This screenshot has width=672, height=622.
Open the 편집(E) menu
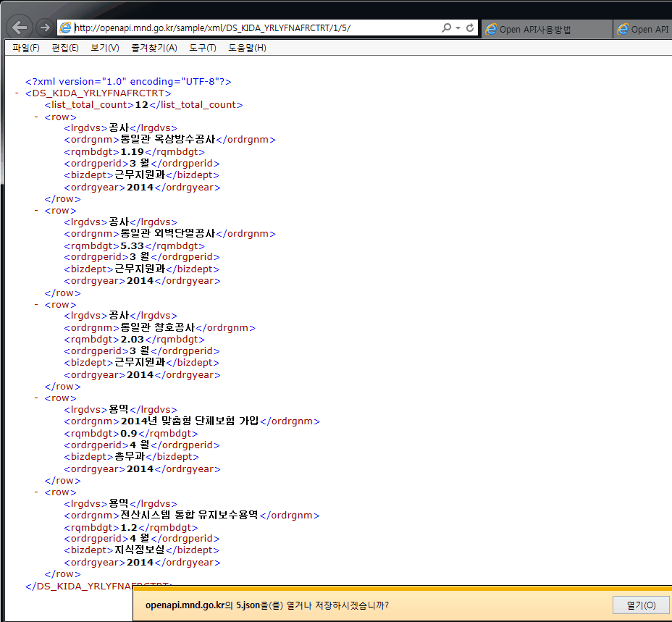pyautogui.click(x=65, y=48)
